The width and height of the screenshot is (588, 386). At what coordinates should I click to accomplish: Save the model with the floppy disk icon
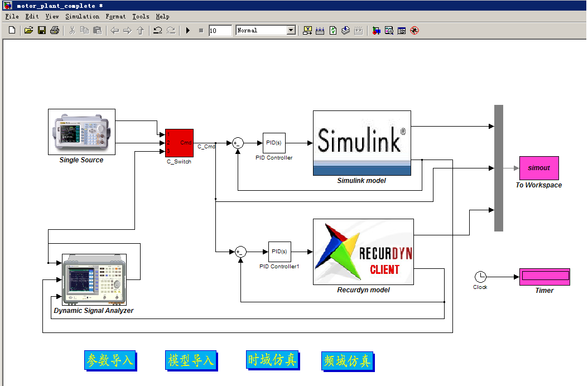coord(41,30)
